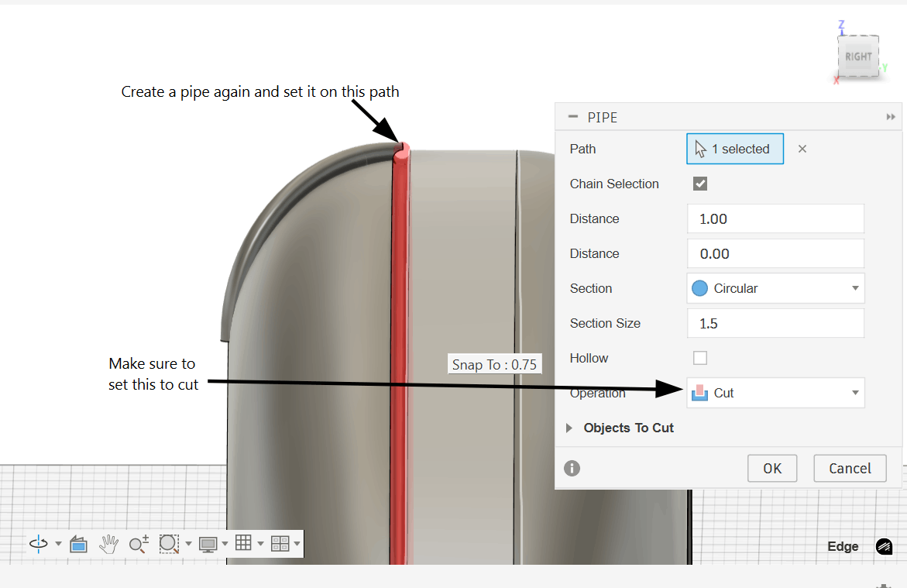Click the red pipe path on model
The height and width of the screenshot is (588, 907).
pos(399,359)
